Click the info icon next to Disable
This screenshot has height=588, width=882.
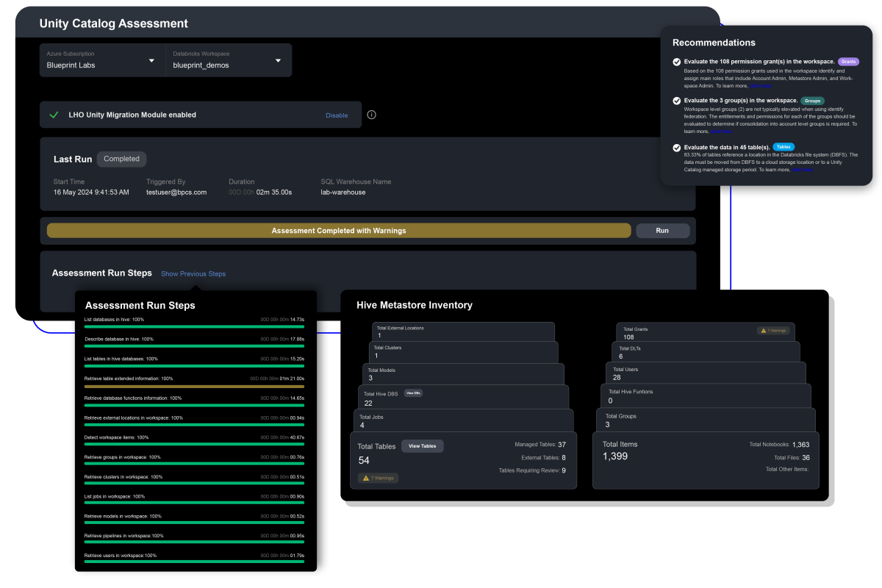(371, 115)
